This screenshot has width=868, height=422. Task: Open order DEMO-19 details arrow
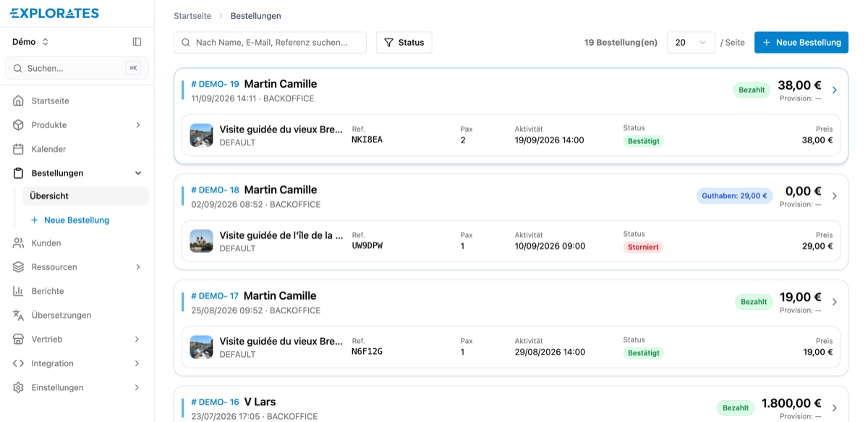pos(834,90)
